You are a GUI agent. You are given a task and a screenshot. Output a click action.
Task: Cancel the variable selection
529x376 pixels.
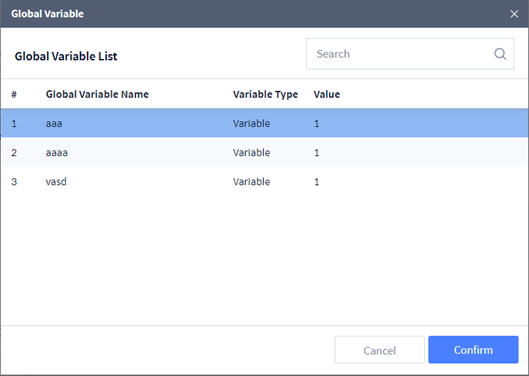tap(379, 350)
